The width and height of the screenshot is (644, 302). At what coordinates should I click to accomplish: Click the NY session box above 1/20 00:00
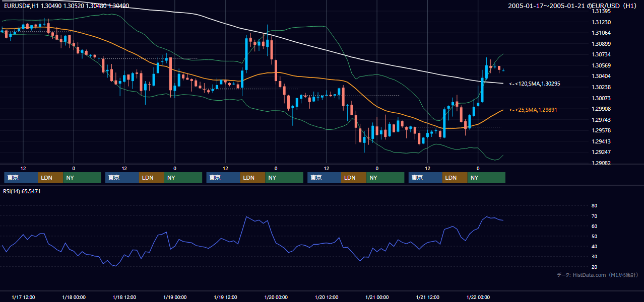tap(284, 178)
